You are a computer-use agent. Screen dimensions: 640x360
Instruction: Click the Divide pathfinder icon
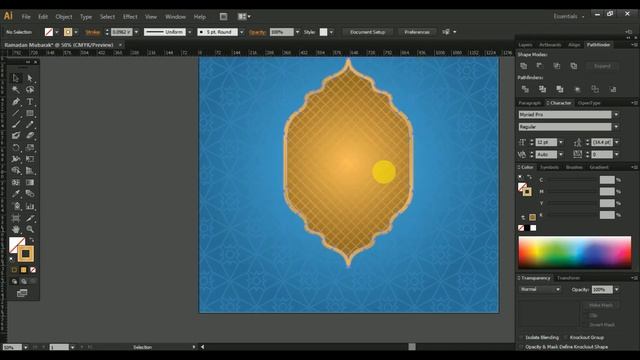pos(525,89)
